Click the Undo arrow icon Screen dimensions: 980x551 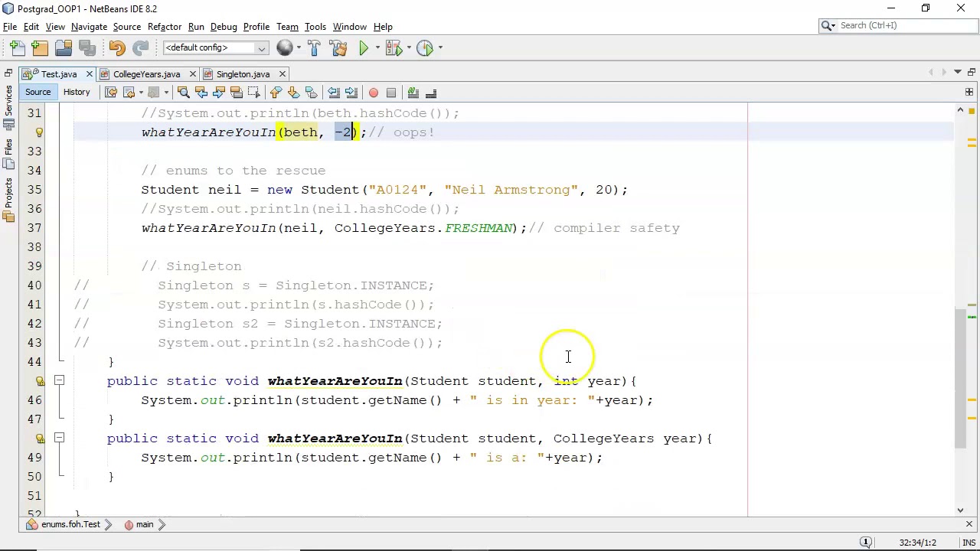(116, 47)
